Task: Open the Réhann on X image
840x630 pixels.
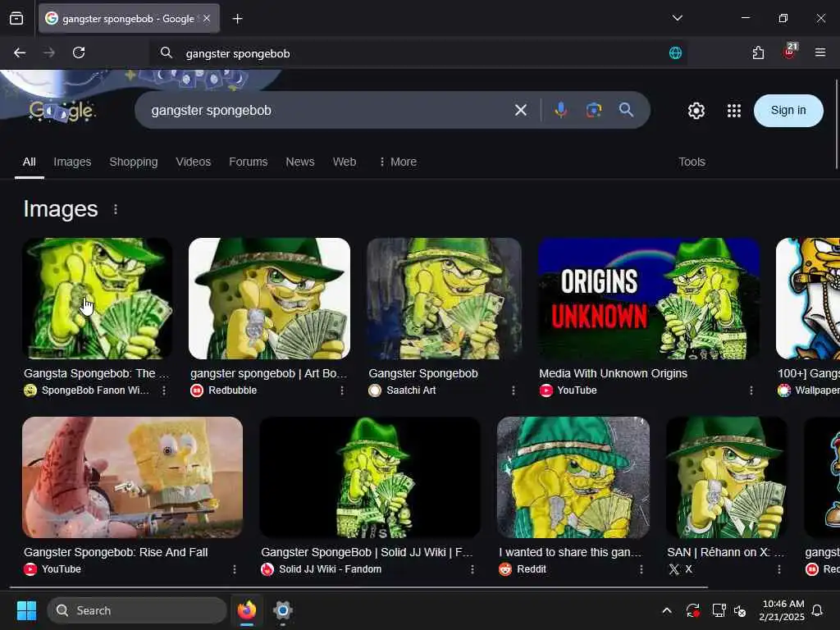Action: point(727,477)
